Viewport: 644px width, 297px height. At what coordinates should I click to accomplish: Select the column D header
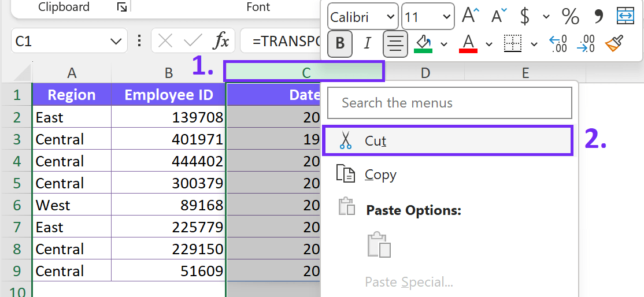425,73
